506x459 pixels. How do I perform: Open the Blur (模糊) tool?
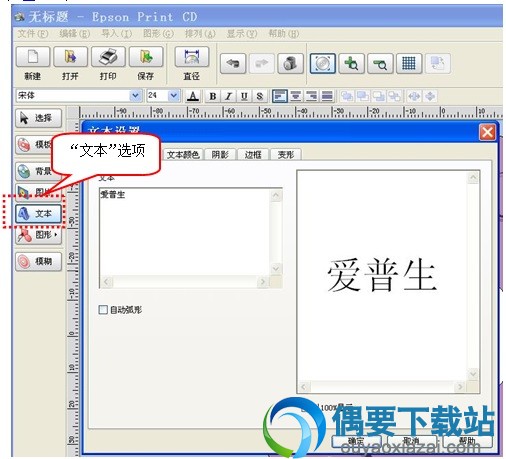39,261
